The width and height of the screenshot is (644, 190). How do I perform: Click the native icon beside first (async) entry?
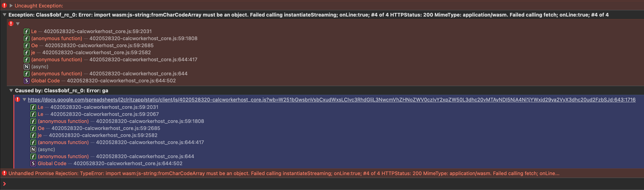tap(26, 67)
